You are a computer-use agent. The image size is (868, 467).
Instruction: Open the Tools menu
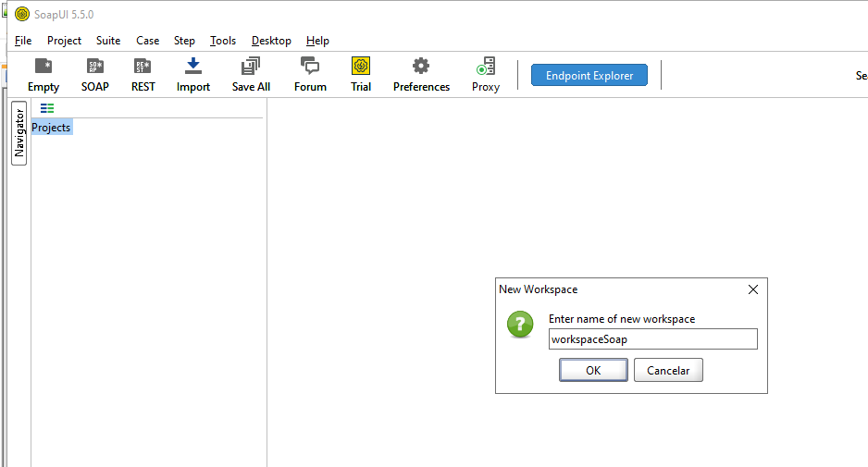[x=222, y=41]
